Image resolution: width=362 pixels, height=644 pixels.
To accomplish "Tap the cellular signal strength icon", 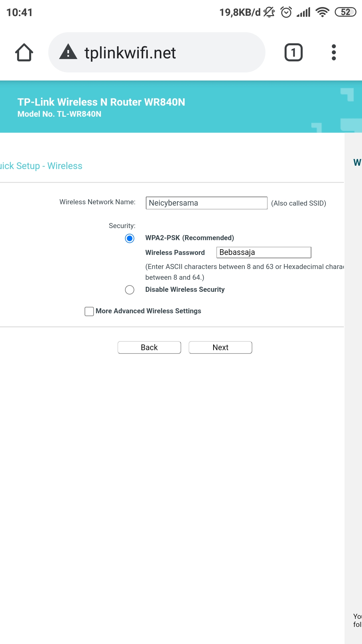I will 303,12.
